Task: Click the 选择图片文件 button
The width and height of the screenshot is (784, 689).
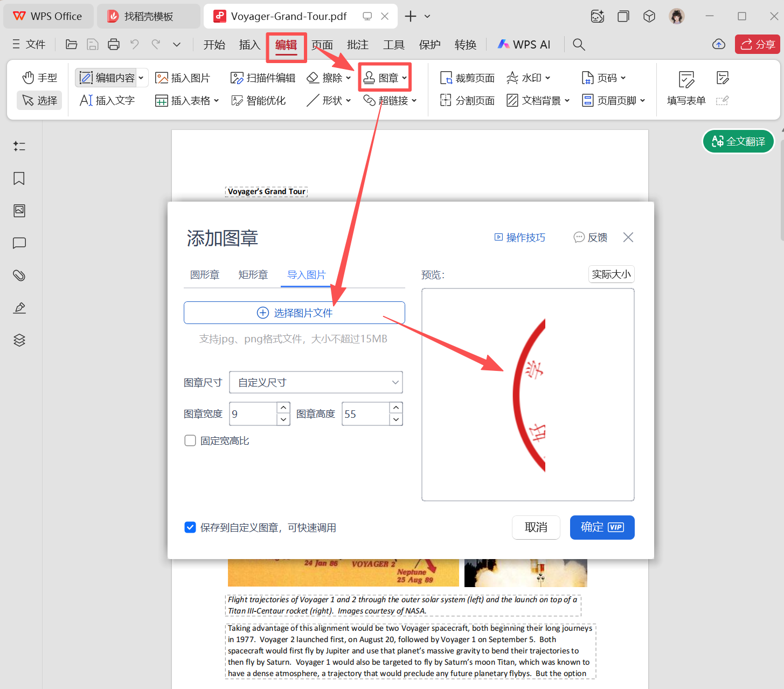Action: [294, 313]
